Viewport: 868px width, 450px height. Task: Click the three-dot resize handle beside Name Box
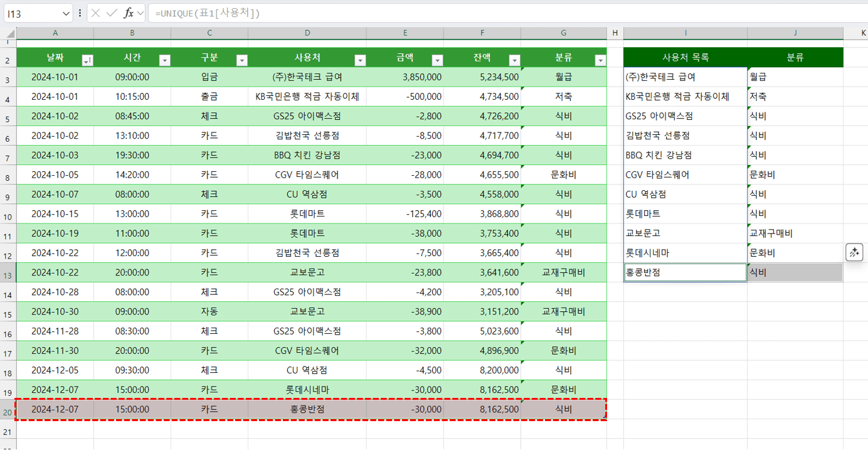[x=80, y=13]
